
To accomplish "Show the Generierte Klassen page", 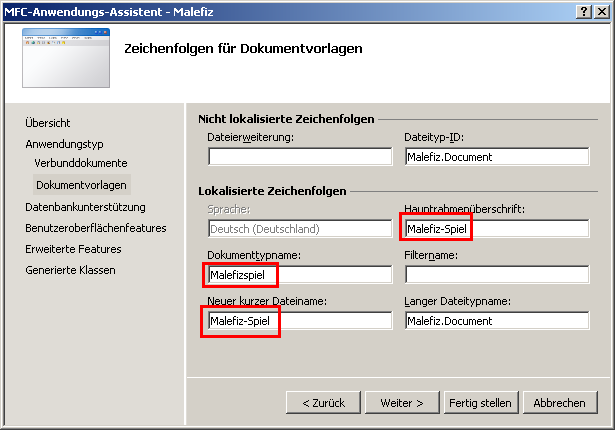I will tap(70, 270).
